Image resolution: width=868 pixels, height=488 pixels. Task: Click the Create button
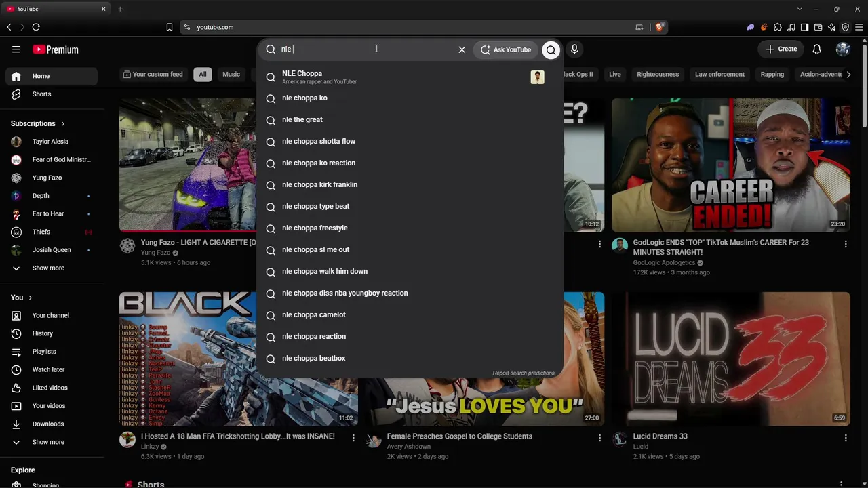(781, 49)
